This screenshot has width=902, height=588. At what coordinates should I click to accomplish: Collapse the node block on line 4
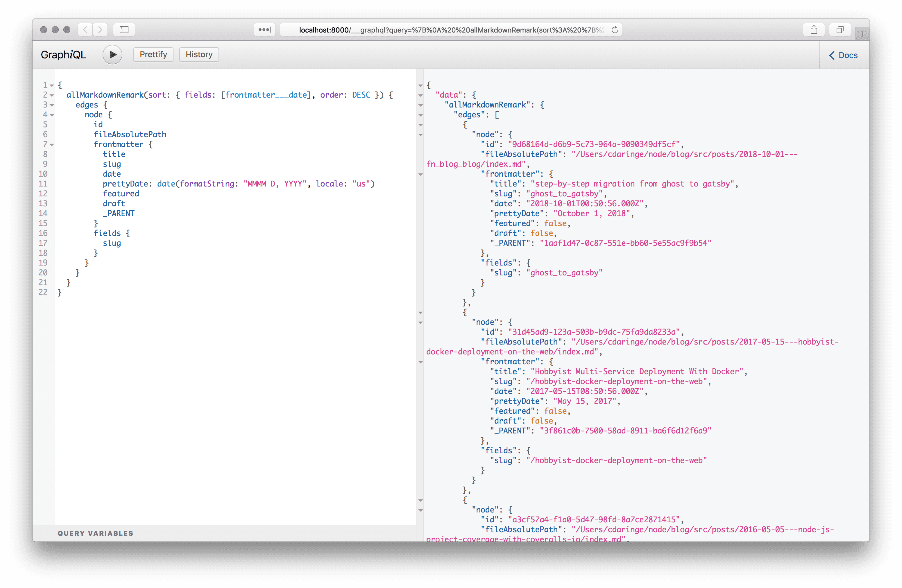[52, 115]
